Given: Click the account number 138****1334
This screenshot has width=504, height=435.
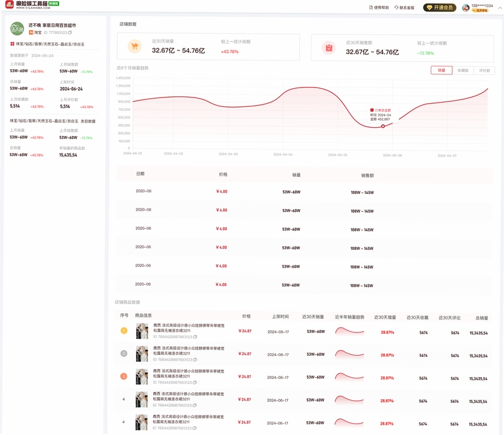Looking at the screenshot, I should (x=482, y=6).
